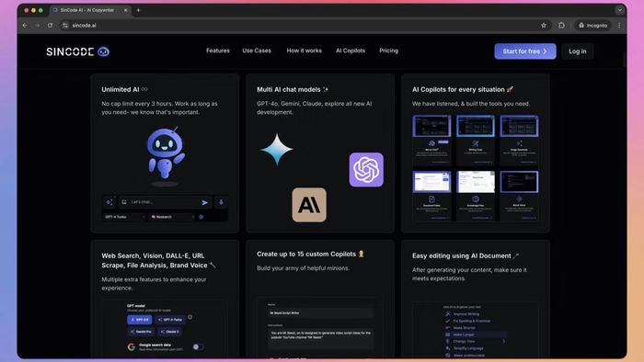Click the sparkle icon left of chat box
This screenshot has height=362, width=644.
point(109,202)
